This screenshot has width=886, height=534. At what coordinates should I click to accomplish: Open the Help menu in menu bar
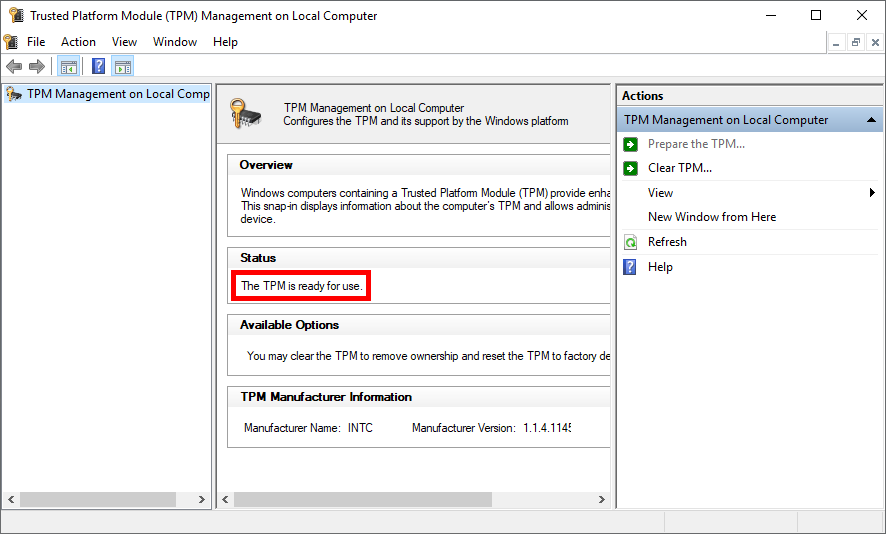[225, 42]
